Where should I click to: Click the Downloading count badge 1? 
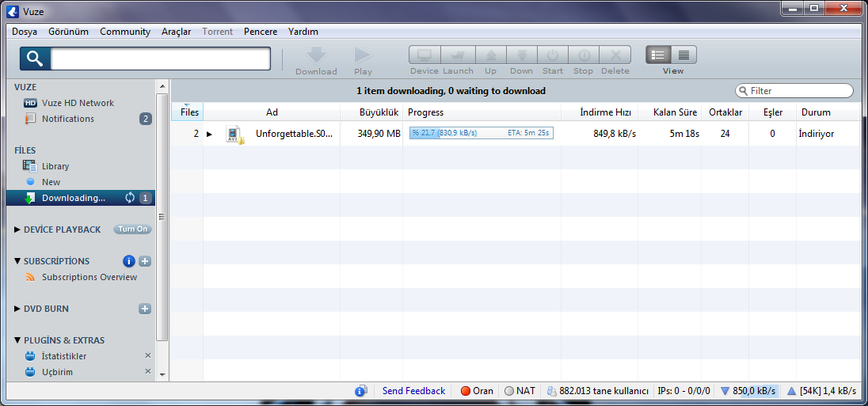[145, 198]
